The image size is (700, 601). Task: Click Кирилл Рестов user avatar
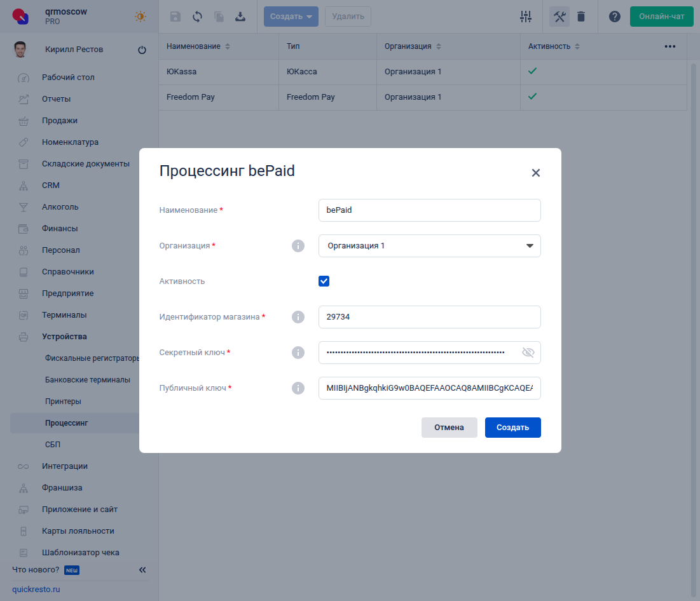pos(20,50)
